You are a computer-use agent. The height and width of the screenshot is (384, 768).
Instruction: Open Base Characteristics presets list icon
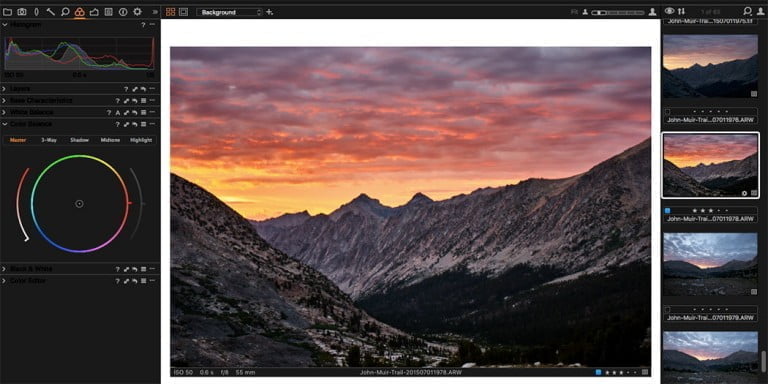tap(144, 101)
